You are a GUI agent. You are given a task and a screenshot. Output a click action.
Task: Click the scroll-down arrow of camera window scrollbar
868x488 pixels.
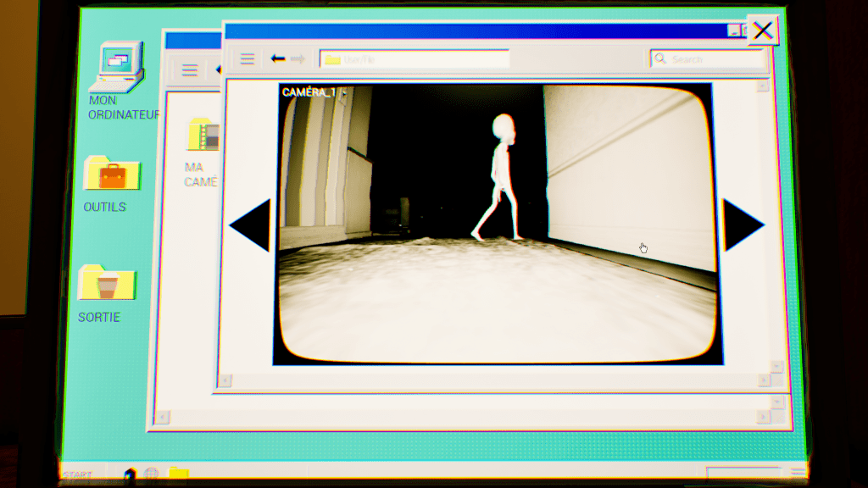pyautogui.click(x=776, y=366)
